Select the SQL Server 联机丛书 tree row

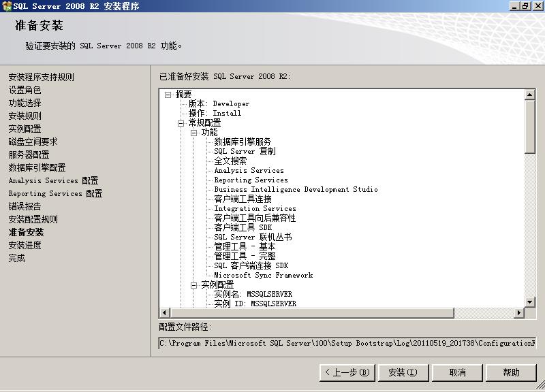(x=253, y=237)
